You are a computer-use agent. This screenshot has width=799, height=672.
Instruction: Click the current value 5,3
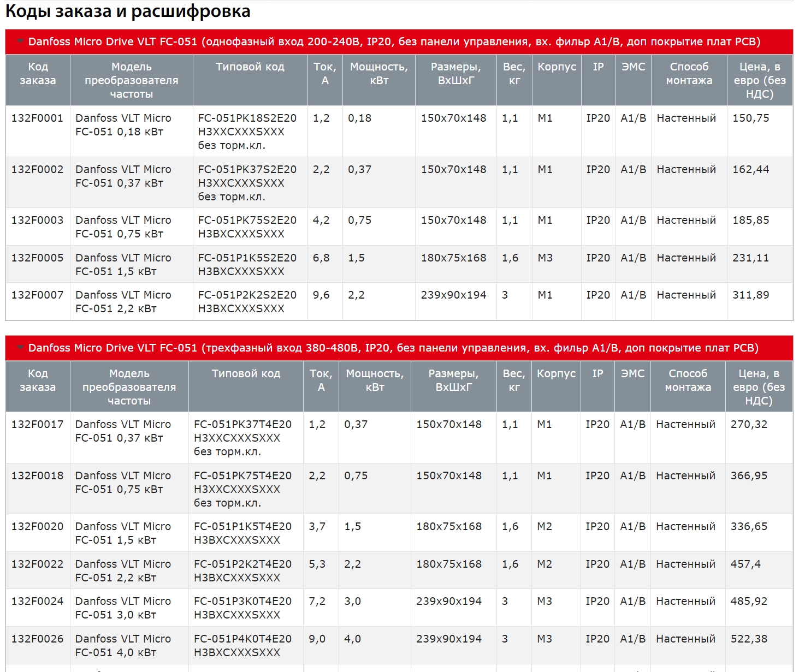pos(317,564)
